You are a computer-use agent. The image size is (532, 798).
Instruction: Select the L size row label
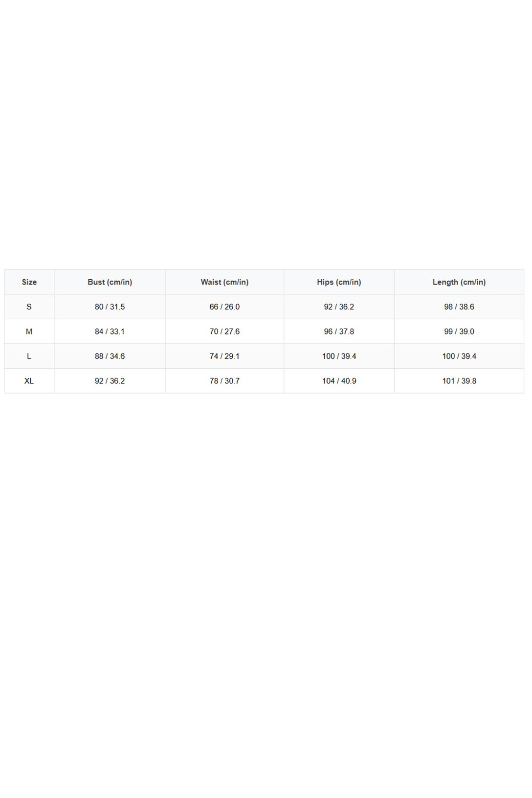[29, 356]
